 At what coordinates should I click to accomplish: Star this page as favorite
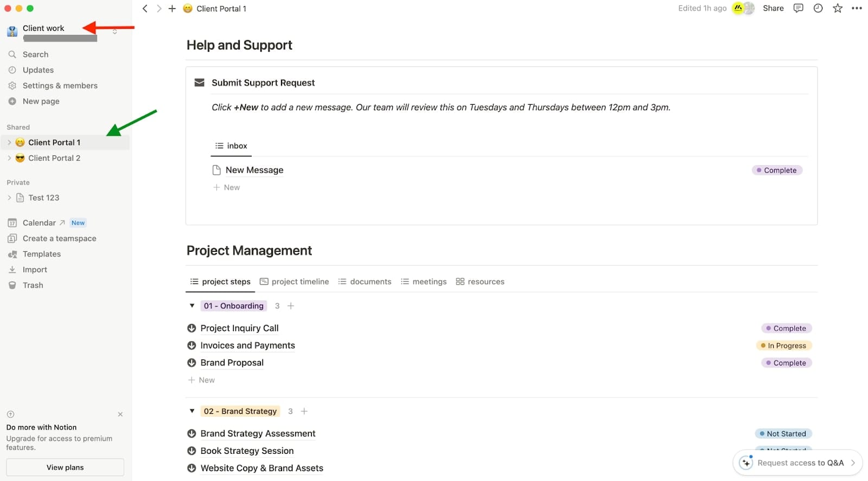tap(838, 8)
